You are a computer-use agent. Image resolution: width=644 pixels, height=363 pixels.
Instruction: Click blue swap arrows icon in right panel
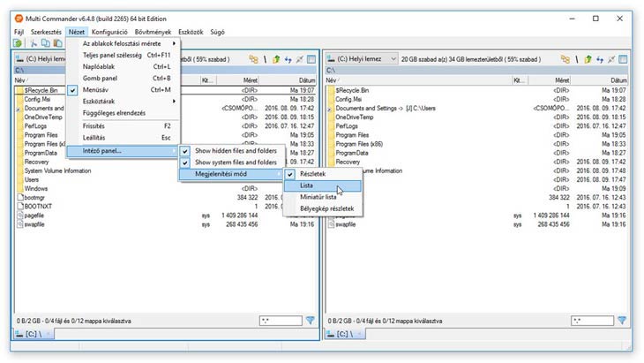click(x=600, y=59)
